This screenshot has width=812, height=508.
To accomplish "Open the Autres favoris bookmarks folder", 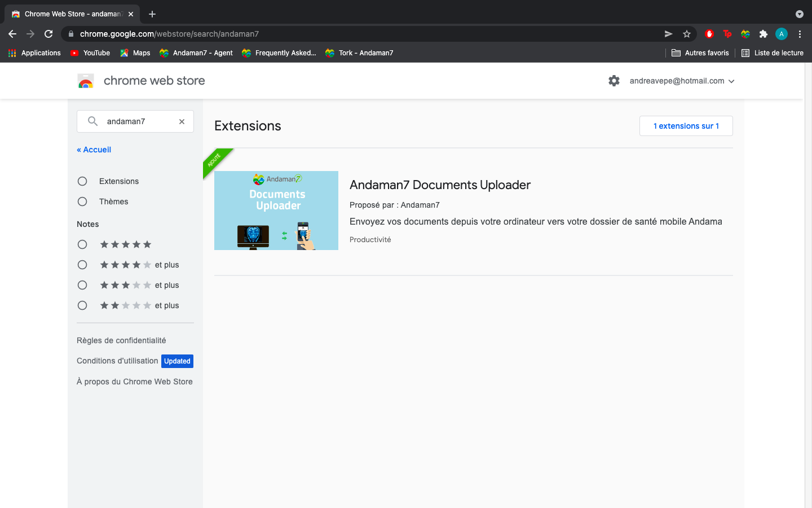I will pyautogui.click(x=700, y=53).
